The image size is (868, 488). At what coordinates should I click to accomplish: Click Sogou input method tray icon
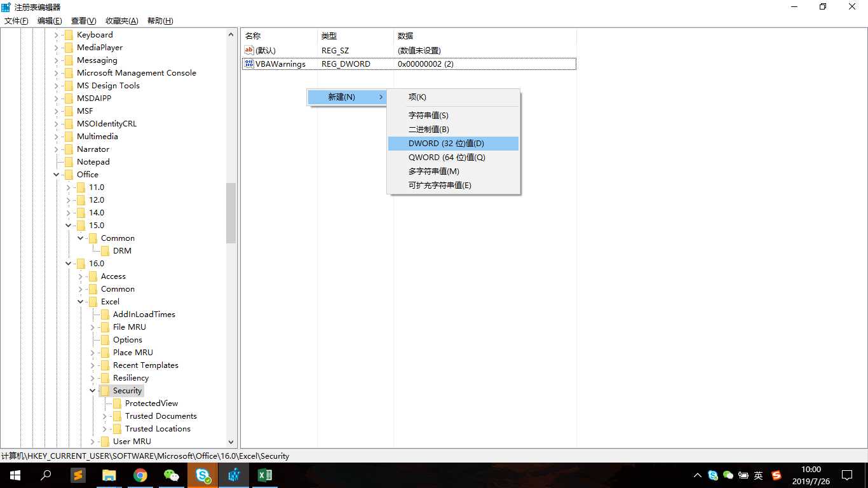click(776, 475)
